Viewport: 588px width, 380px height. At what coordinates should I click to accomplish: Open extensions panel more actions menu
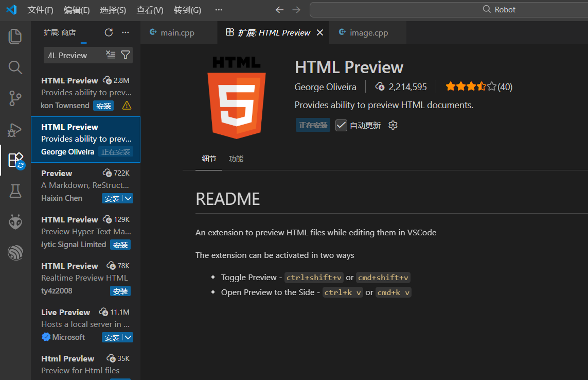pyautogui.click(x=126, y=32)
